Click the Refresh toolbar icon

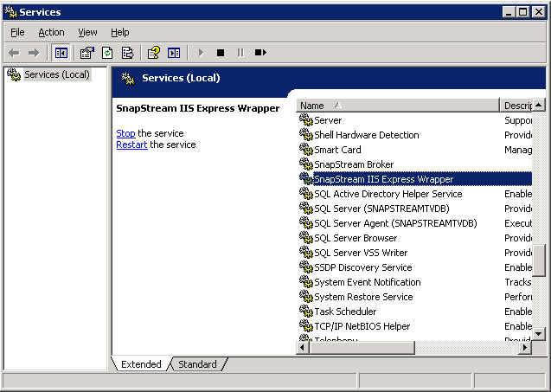click(107, 53)
